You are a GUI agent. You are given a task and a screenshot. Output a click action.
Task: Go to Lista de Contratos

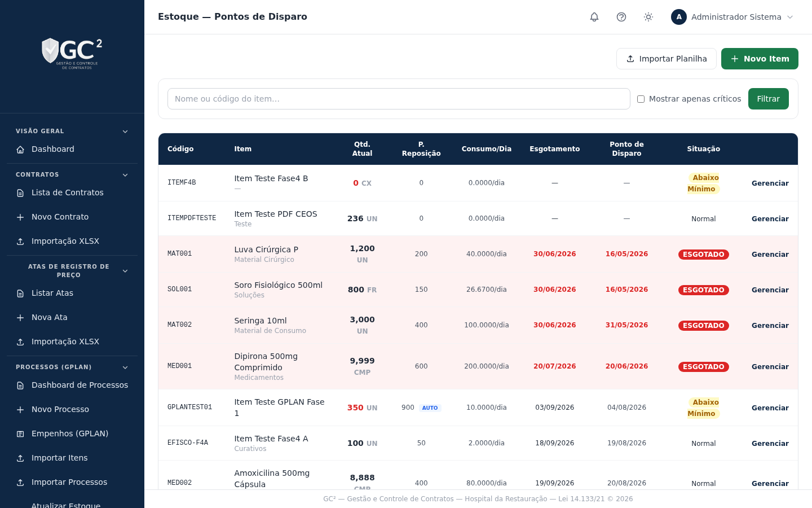pyautogui.click(x=72, y=192)
